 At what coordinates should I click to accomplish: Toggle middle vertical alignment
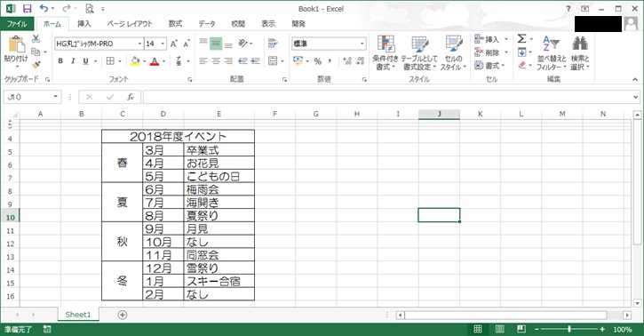(x=216, y=44)
